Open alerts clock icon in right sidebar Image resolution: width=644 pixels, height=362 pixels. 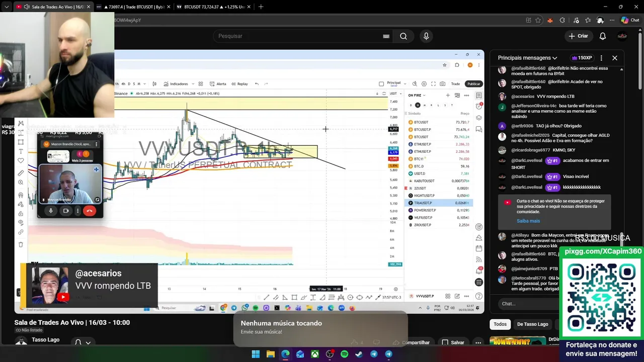479,107
